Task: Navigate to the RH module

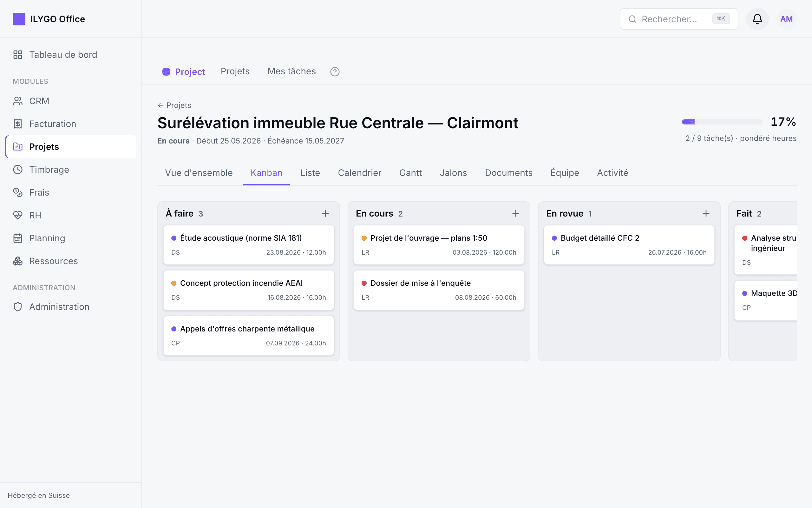Action: tap(71, 215)
